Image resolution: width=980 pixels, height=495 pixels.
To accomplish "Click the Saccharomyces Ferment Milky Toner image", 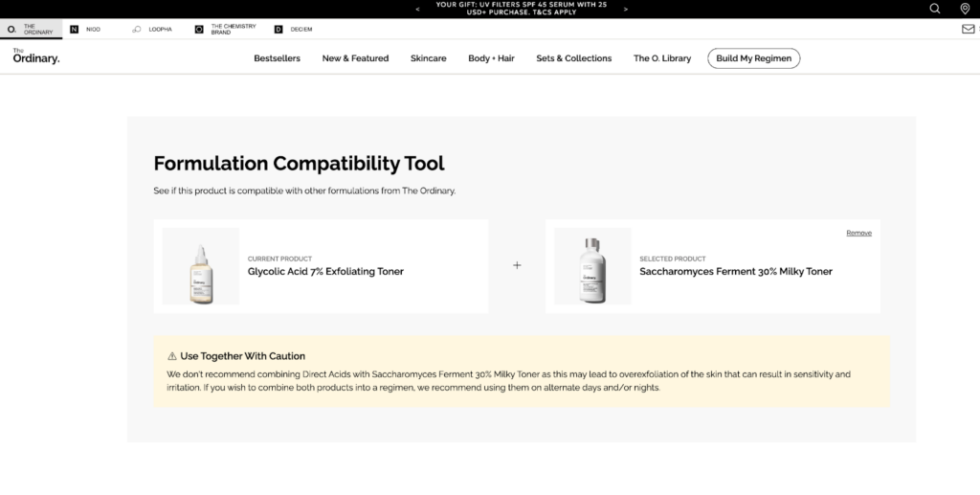I will [x=592, y=266].
